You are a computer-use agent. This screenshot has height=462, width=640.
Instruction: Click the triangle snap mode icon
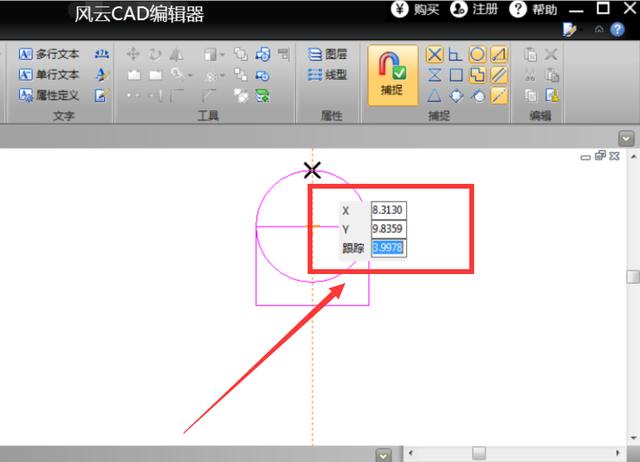pyautogui.click(x=434, y=96)
